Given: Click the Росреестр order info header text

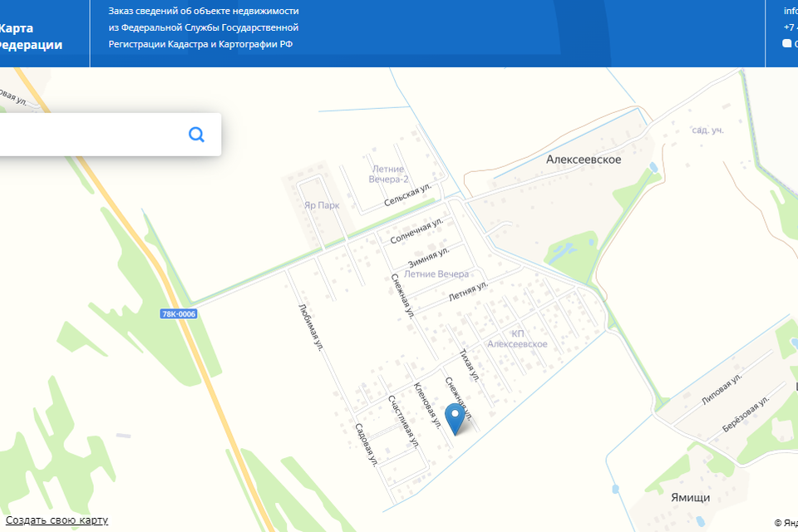Looking at the screenshot, I should (204, 27).
